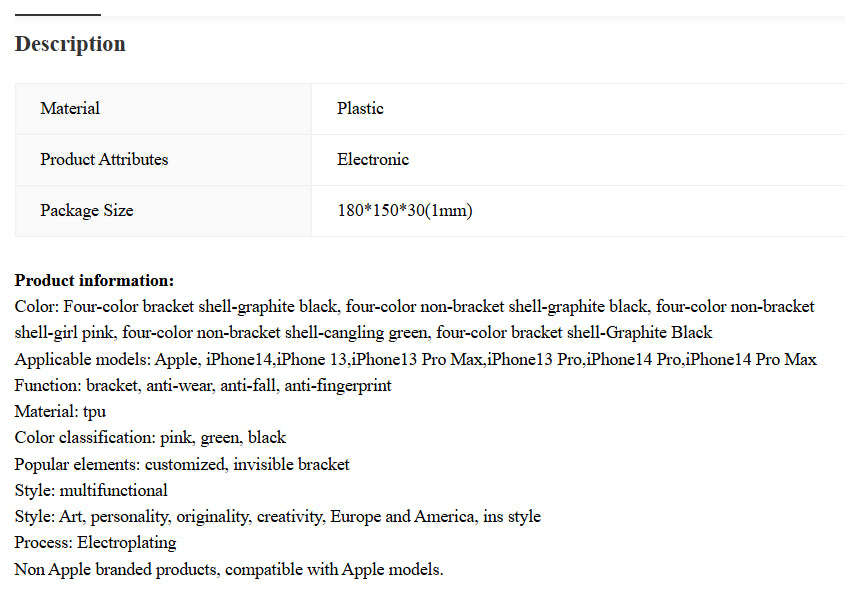Click the dark underline bar above Description
Screen dimensions: 845x606
(x=58, y=15)
